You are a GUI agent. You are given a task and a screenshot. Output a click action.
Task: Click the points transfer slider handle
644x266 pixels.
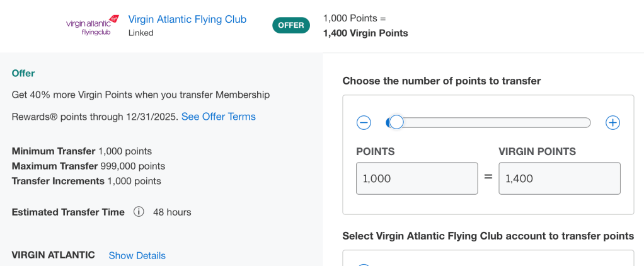tap(396, 122)
